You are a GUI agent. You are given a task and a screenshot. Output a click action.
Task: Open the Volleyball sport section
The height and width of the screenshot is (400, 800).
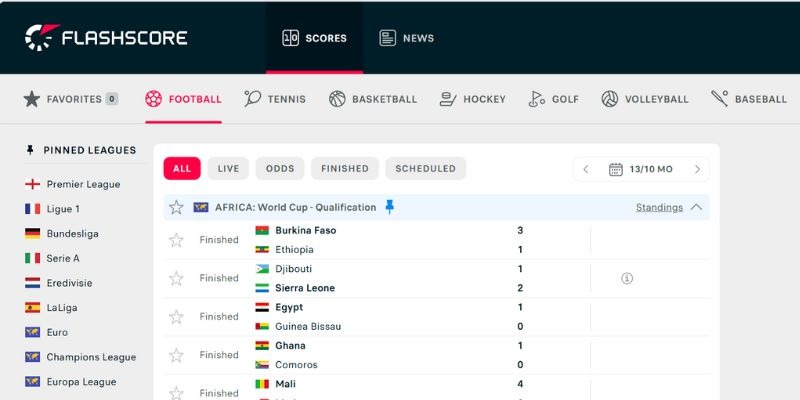coord(645,99)
